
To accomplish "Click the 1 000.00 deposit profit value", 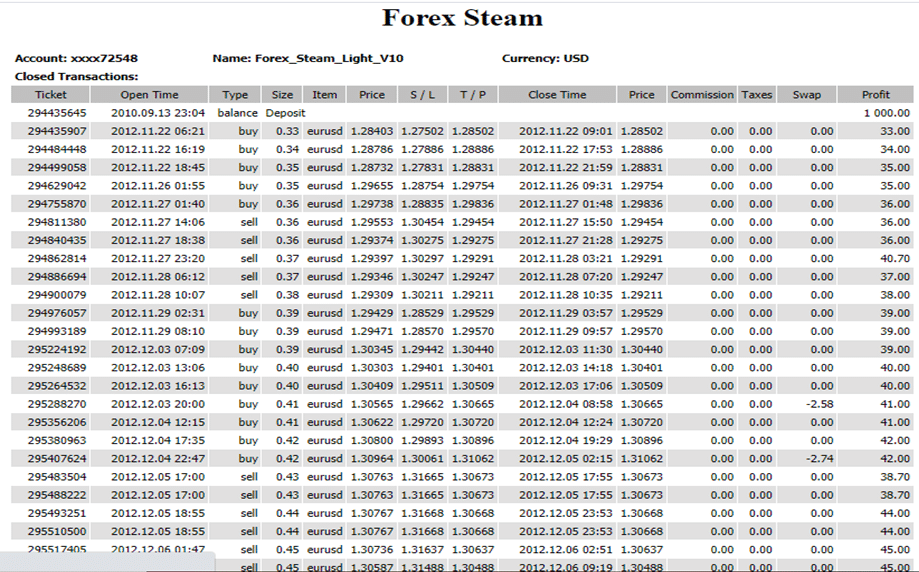I will [x=887, y=113].
